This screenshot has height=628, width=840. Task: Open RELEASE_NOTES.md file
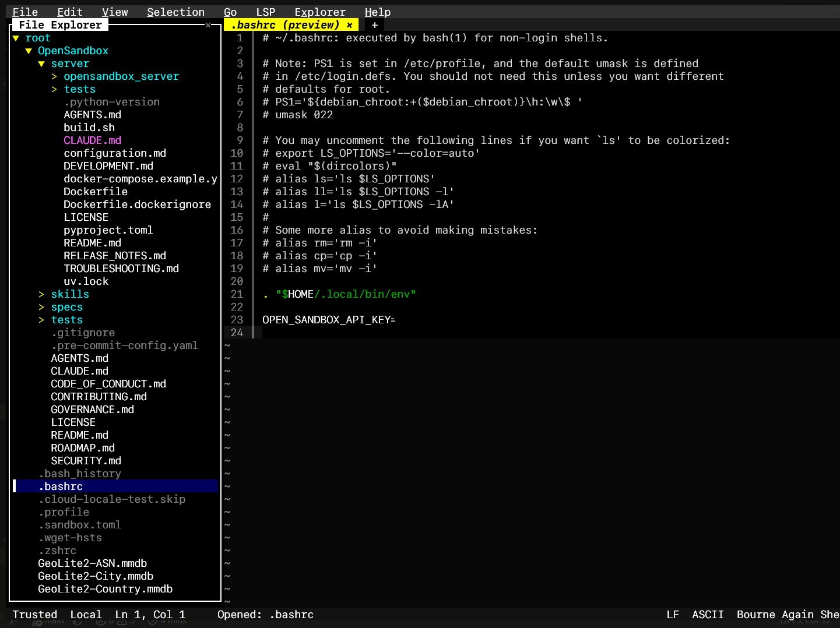pyautogui.click(x=115, y=256)
